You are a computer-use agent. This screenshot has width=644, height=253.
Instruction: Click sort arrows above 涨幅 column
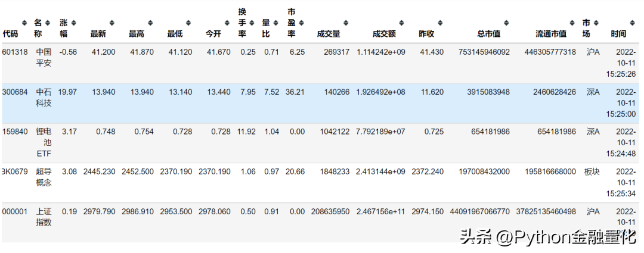75,23
